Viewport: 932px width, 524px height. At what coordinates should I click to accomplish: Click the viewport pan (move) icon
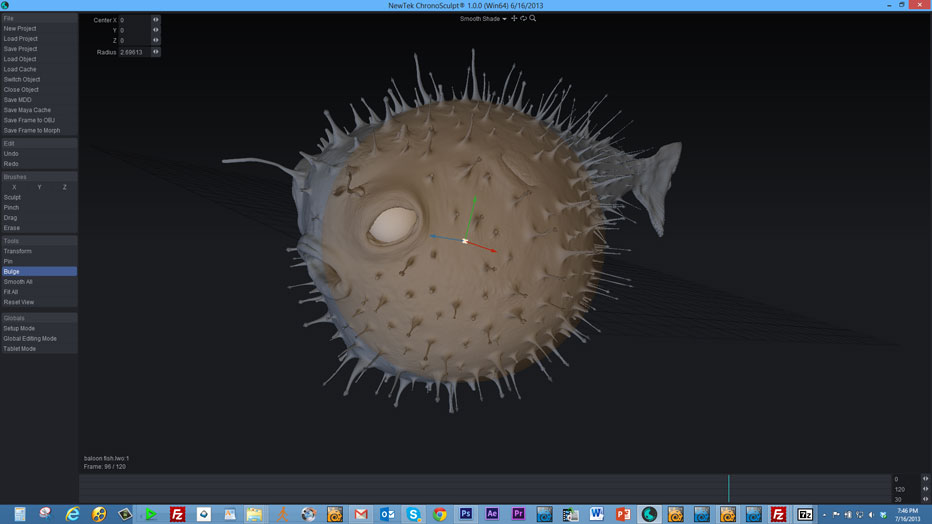tap(515, 18)
